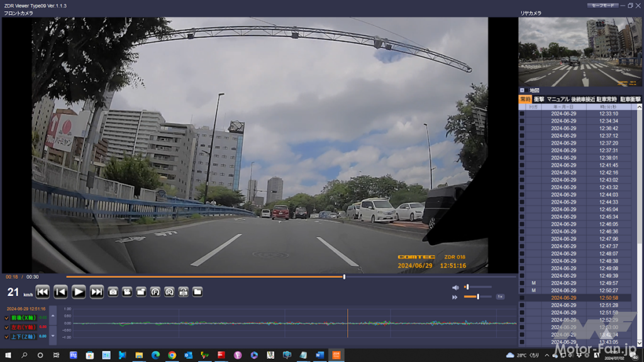Skip to the next video file
Viewport: 644px width, 362px height.
pos(97,292)
